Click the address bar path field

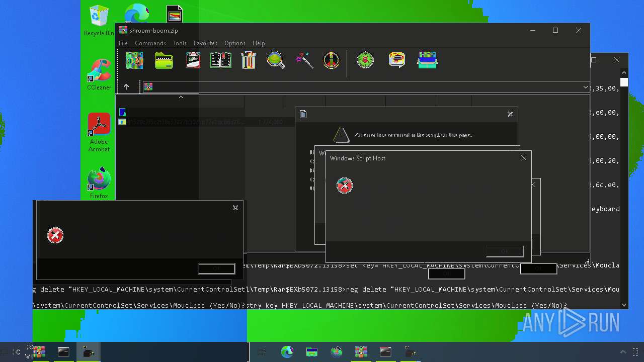pos(366,87)
